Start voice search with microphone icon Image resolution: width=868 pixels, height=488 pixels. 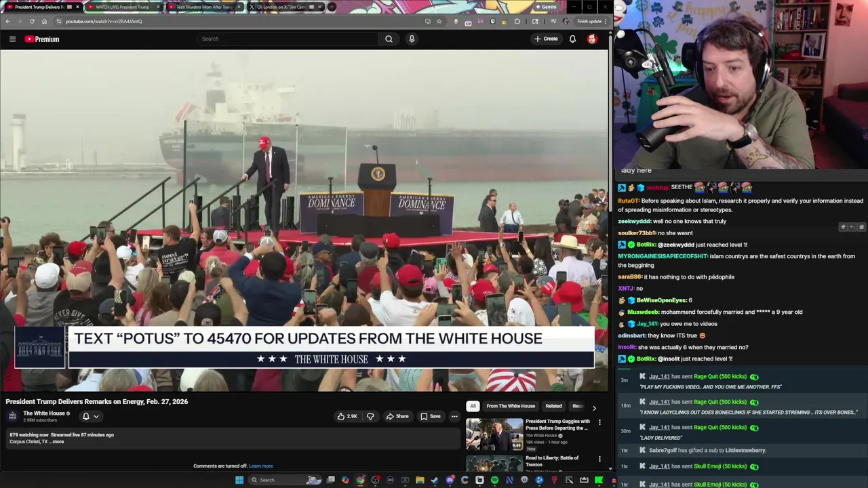412,39
